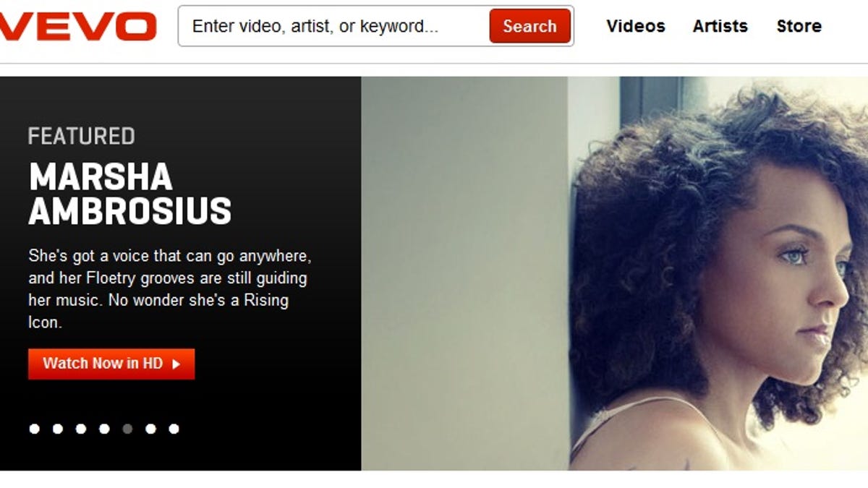Click the play arrow on Watch Now button
The image size is (868, 488).
pyautogui.click(x=176, y=364)
